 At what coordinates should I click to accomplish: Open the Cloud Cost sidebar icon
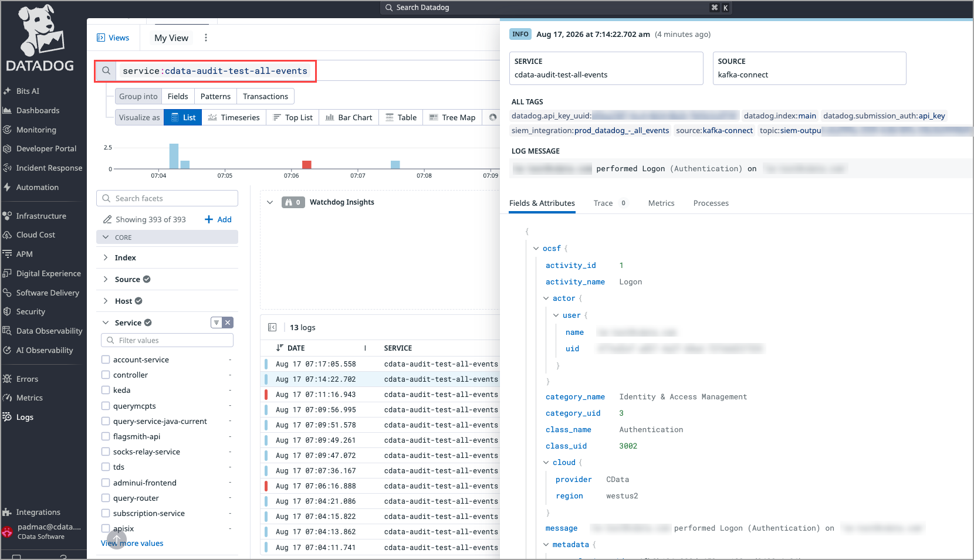[7, 235]
